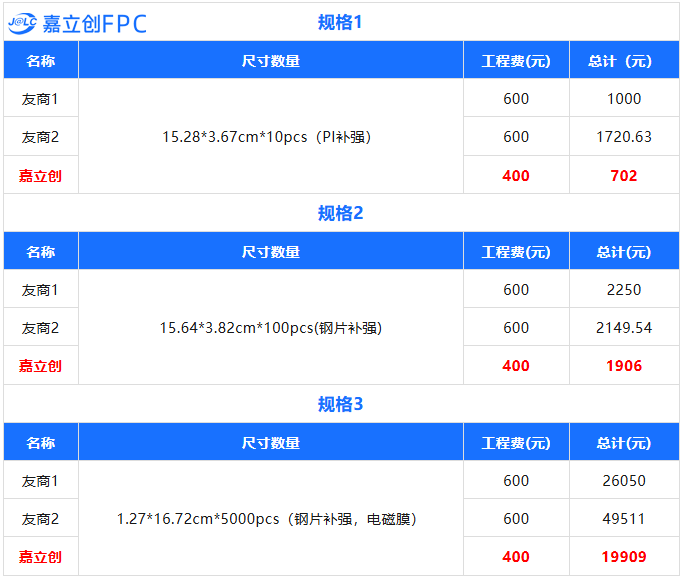Click the red 嘉立创 row label under 规格3
Image resolution: width=685 pixels, height=581 pixels.
(40, 557)
